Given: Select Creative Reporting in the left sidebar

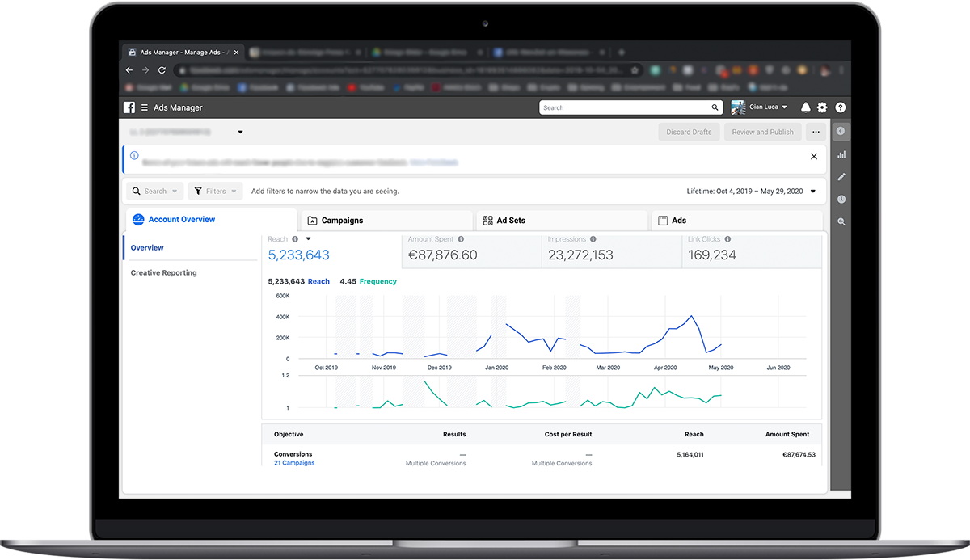Looking at the screenshot, I should tap(163, 273).
